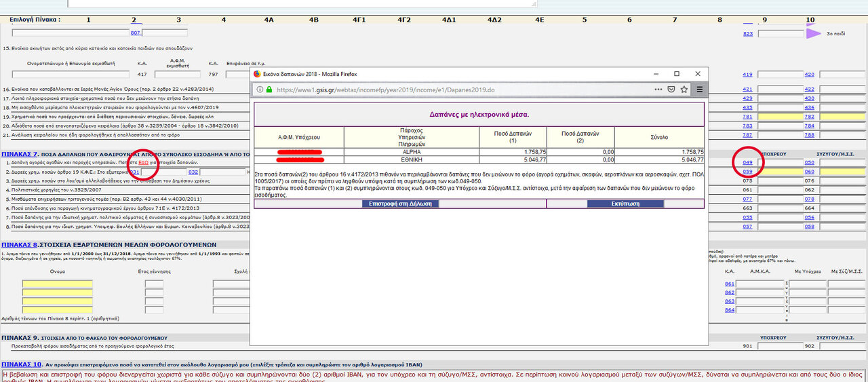Click Επιστροφή στη Δήλωση button
The width and height of the screenshot is (868, 382).
pos(401,204)
